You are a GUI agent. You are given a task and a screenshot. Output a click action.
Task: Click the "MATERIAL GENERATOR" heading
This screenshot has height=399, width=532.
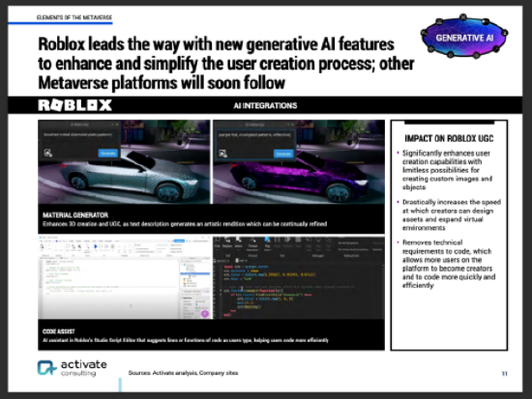pyautogui.click(x=75, y=214)
